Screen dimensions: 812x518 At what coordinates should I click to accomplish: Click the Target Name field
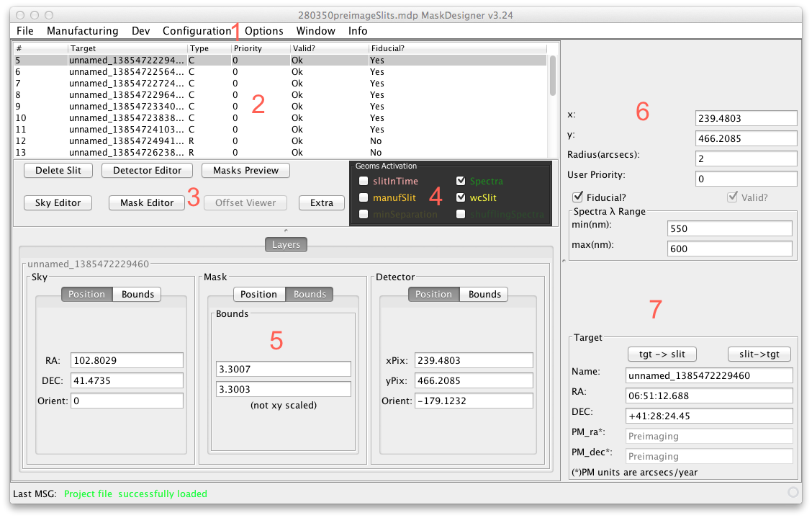tap(709, 375)
